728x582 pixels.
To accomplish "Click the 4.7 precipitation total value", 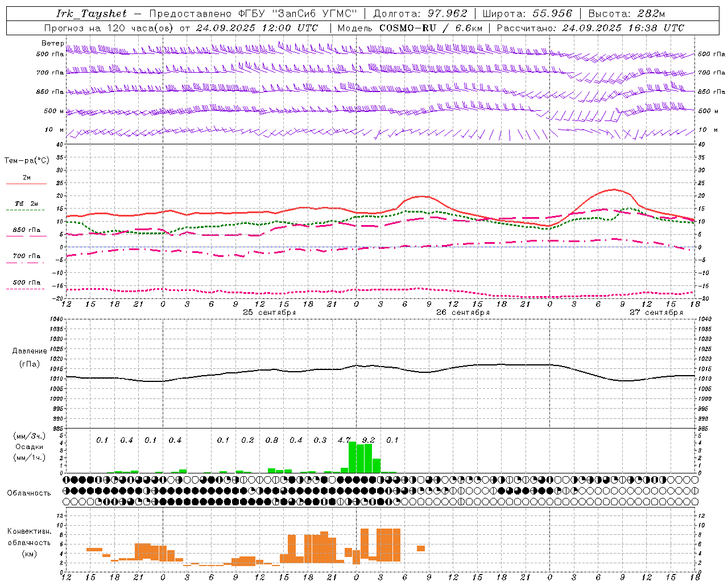I will (344, 440).
